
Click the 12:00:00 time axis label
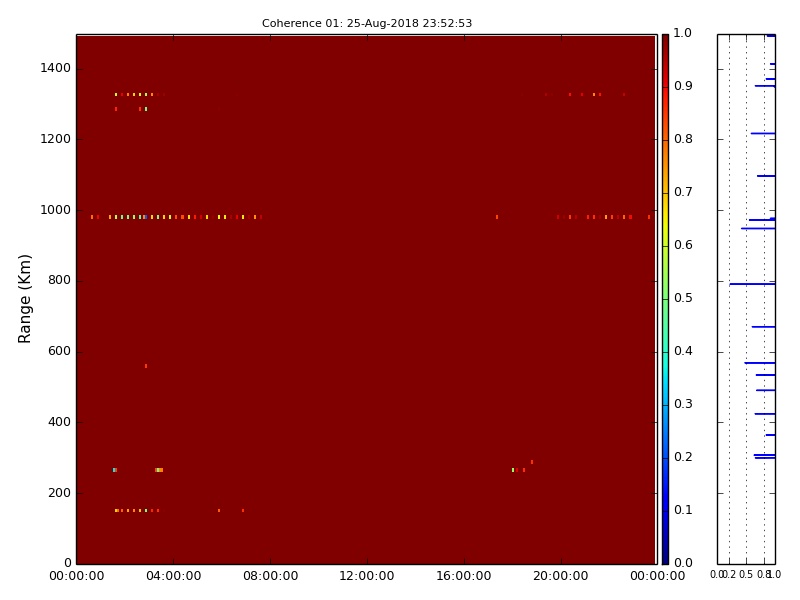[x=367, y=576]
